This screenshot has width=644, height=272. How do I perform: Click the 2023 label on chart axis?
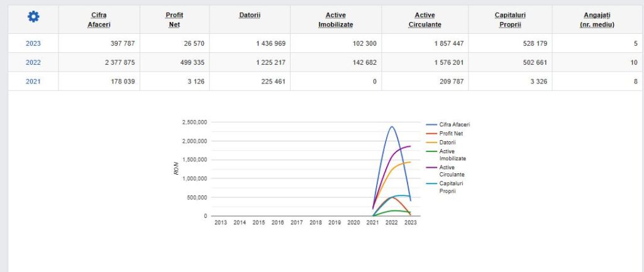coord(410,222)
